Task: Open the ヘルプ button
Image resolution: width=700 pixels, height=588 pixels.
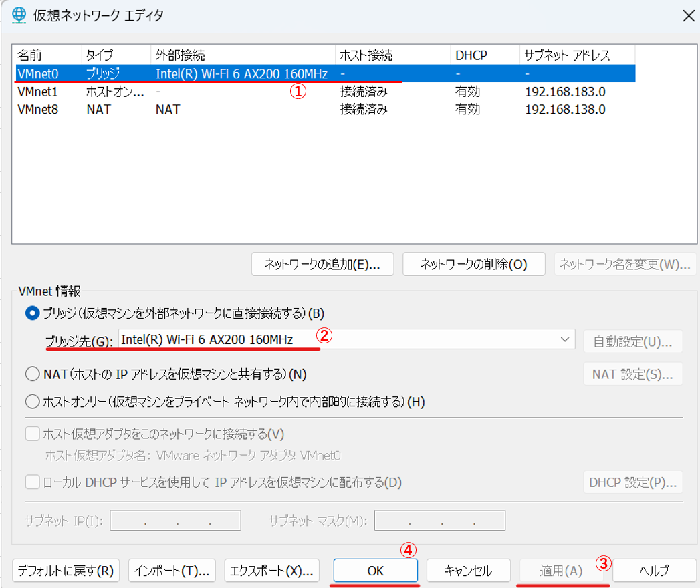Action: pos(654,571)
